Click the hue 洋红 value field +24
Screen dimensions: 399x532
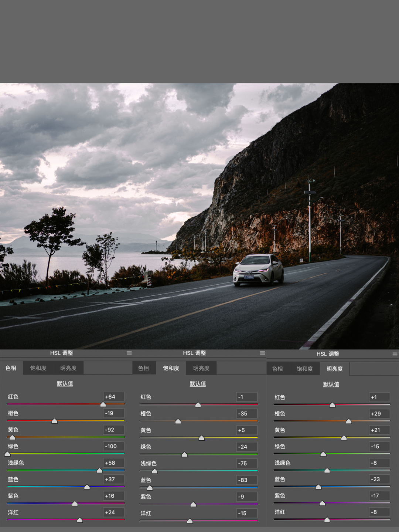tap(113, 512)
